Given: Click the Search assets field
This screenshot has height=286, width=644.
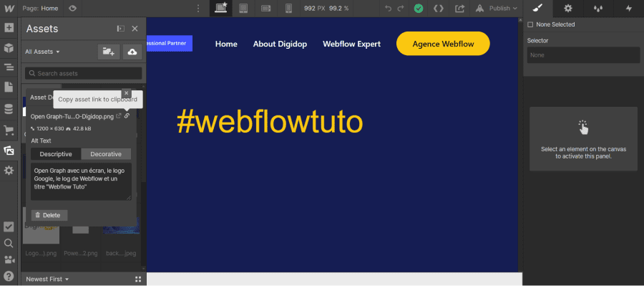Looking at the screenshot, I should coord(84,73).
